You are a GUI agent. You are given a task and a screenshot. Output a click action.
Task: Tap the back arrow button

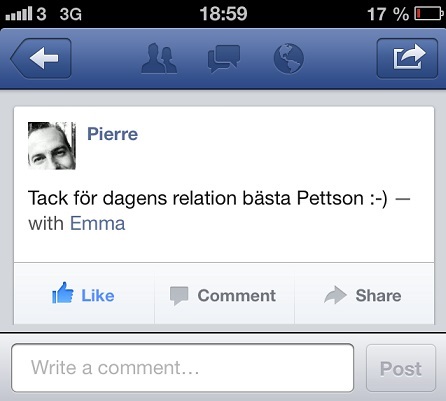point(41,58)
